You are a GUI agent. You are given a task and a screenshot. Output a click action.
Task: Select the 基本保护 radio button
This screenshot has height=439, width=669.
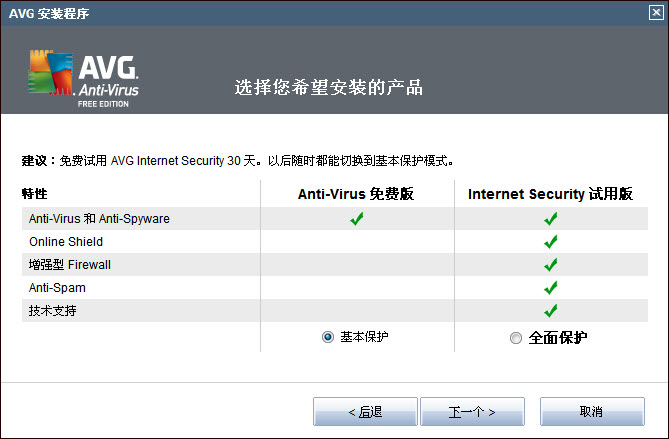coord(328,337)
